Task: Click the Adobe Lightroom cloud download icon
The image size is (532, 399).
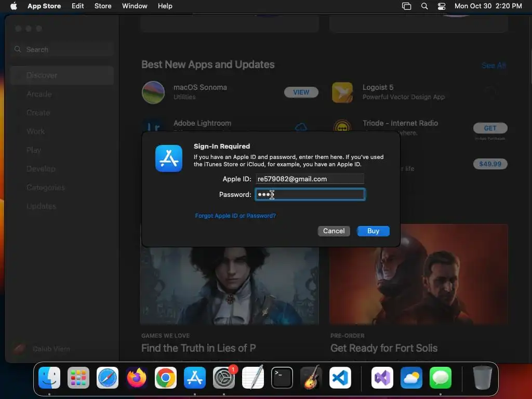Action: pos(301,127)
